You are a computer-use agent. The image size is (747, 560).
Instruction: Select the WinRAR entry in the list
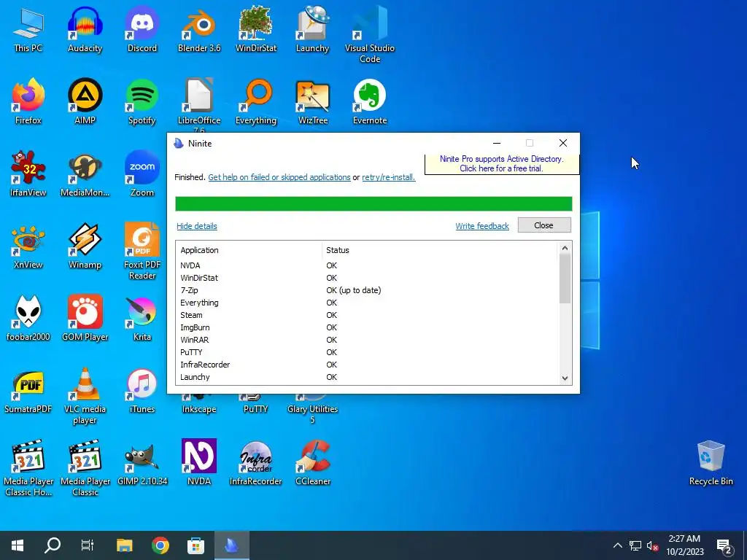pyautogui.click(x=367, y=340)
